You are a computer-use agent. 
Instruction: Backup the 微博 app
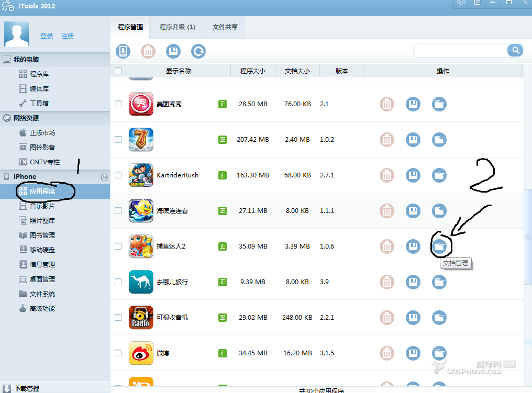[x=413, y=353]
